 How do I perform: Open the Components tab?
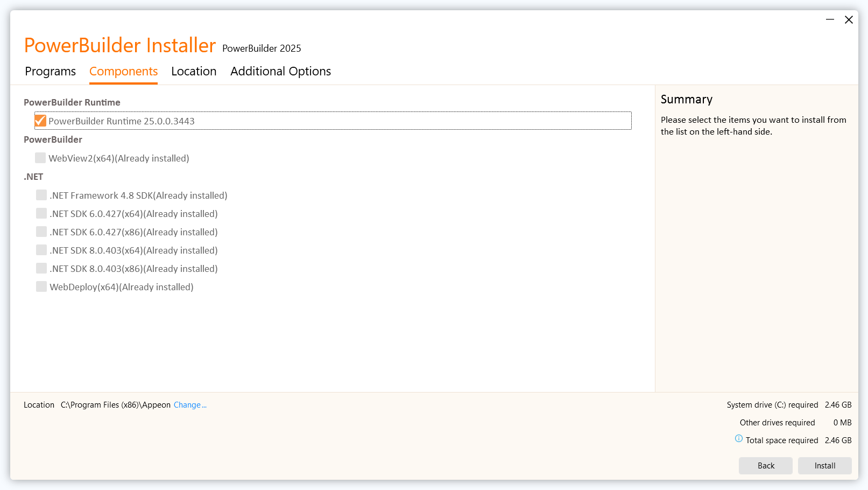(x=123, y=71)
